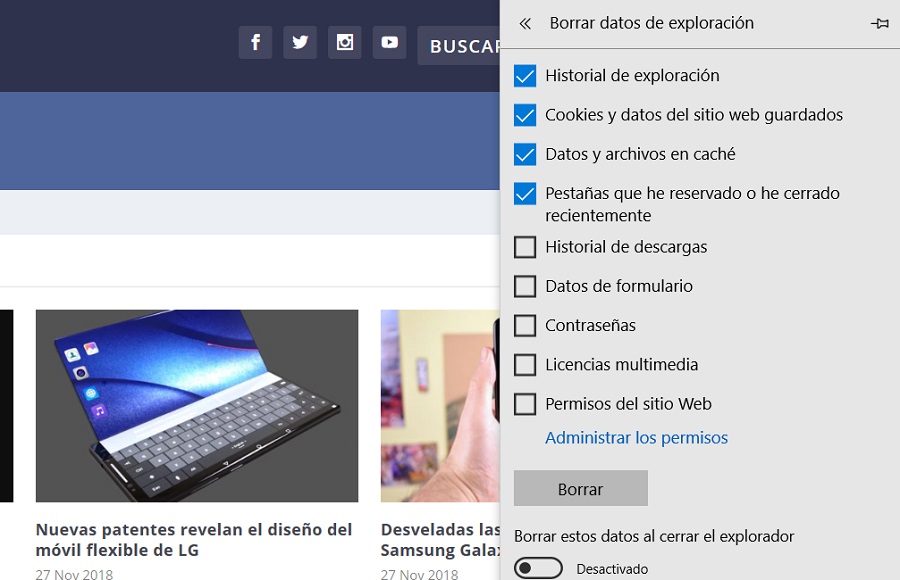This screenshot has height=580, width=900.
Task: Check Permisos del sitio Web
Action: tap(525, 403)
